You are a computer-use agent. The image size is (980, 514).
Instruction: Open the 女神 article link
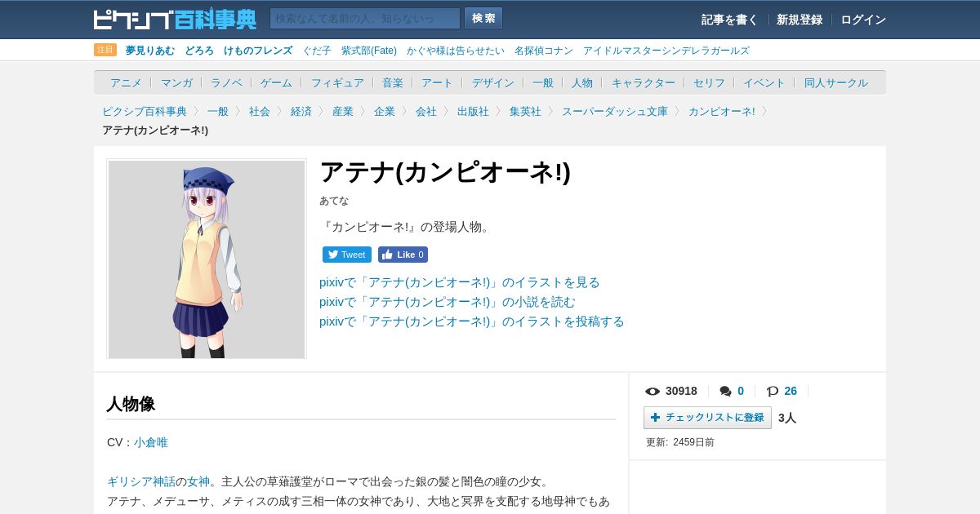point(198,481)
